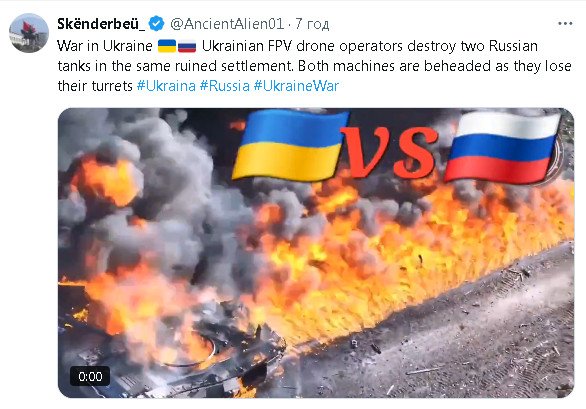Viewport: 586px width, 409px height.
Task: Open the Skënderbeü_ profile avatar
Action: point(29,33)
